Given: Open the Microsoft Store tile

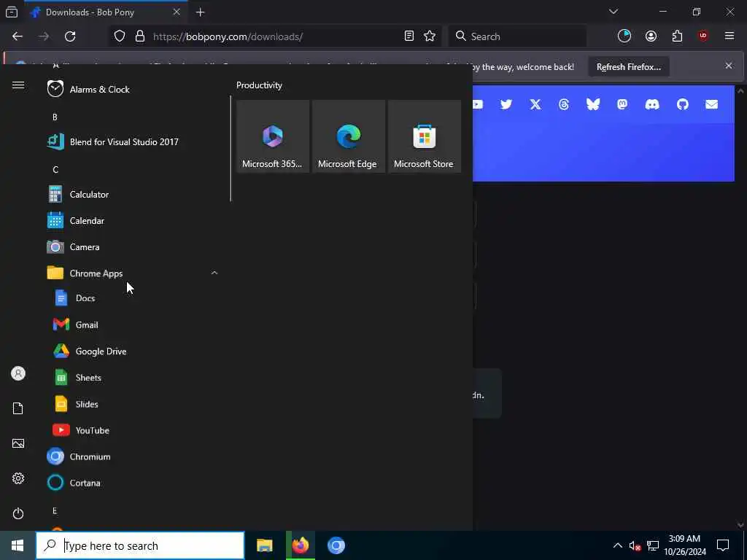Looking at the screenshot, I should pos(424,136).
